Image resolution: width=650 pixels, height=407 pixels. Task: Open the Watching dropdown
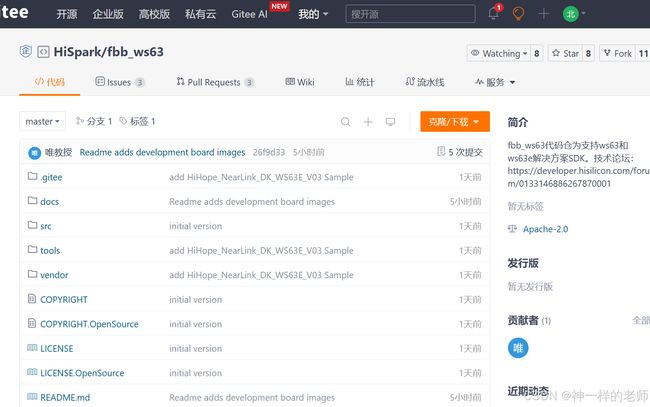tap(499, 53)
